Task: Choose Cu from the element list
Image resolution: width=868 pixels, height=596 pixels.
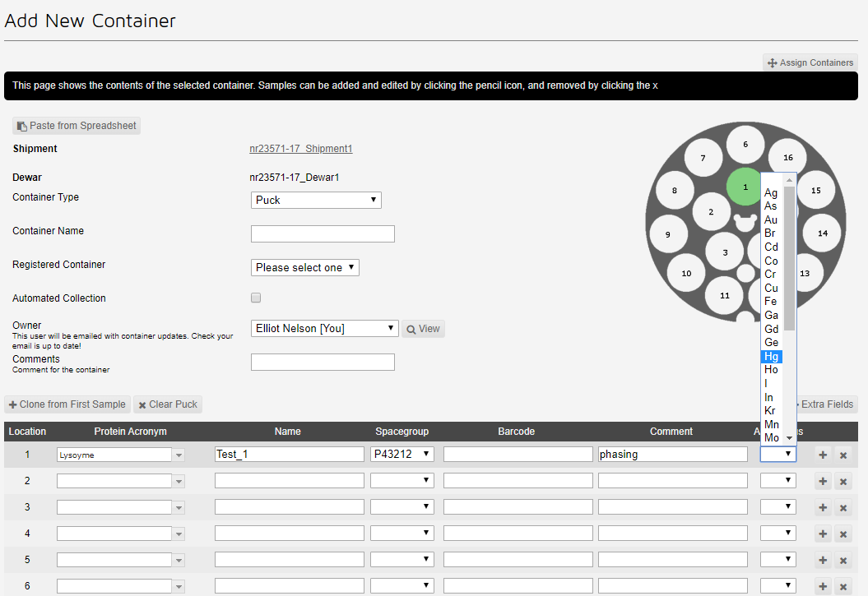Action: click(772, 288)
